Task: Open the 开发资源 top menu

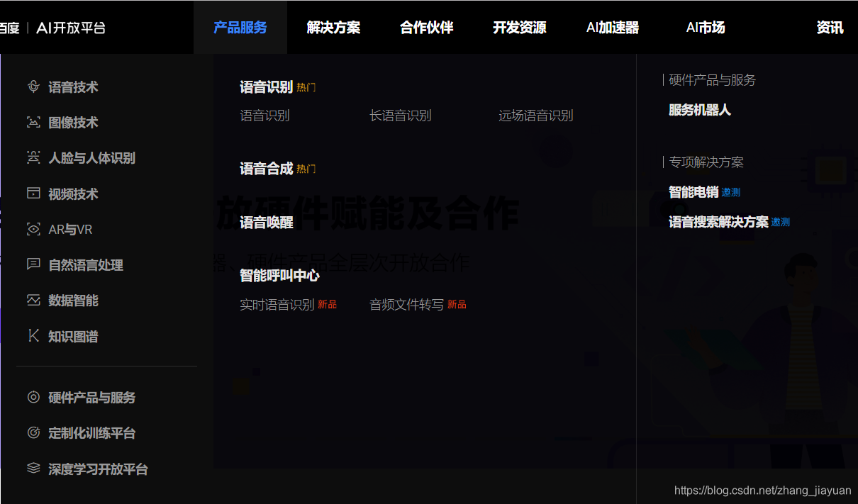Action: click(520, 28)
